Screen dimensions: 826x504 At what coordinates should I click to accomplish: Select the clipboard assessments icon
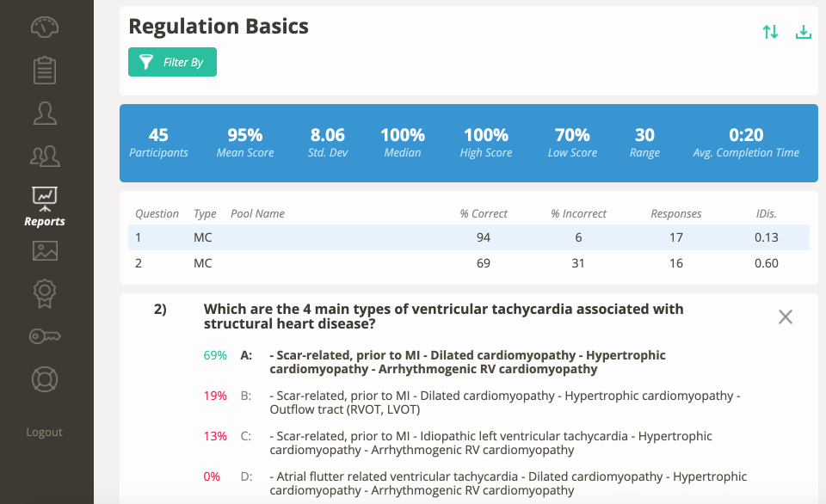44,70
